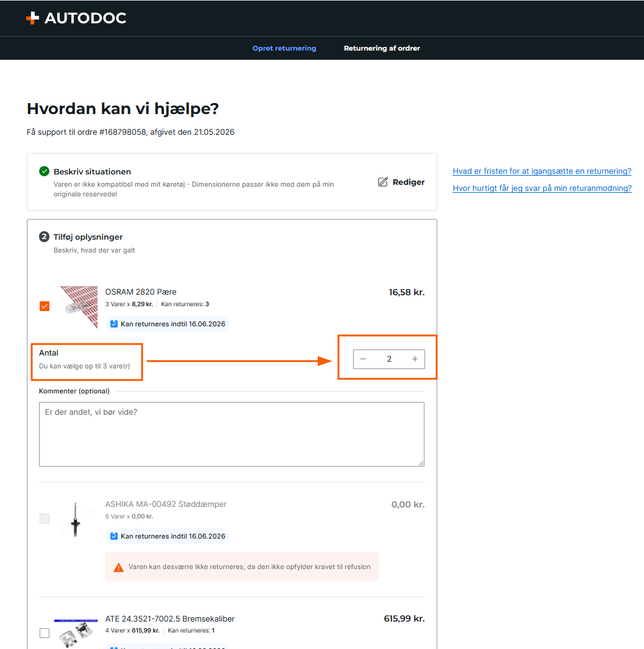Viewport: 644px width, 649px height.
Task: Switch to Returnering af ordrer tab
Action: (x=382, y=48)
